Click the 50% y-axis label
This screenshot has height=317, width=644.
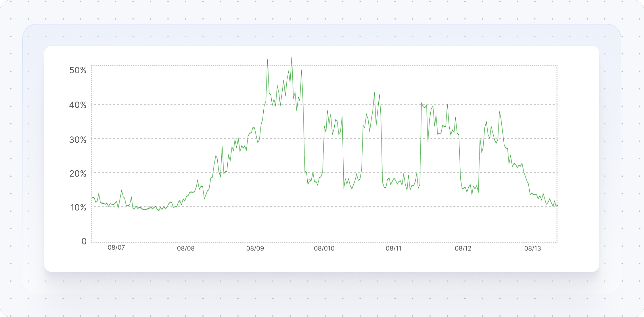tap(78, 70)
